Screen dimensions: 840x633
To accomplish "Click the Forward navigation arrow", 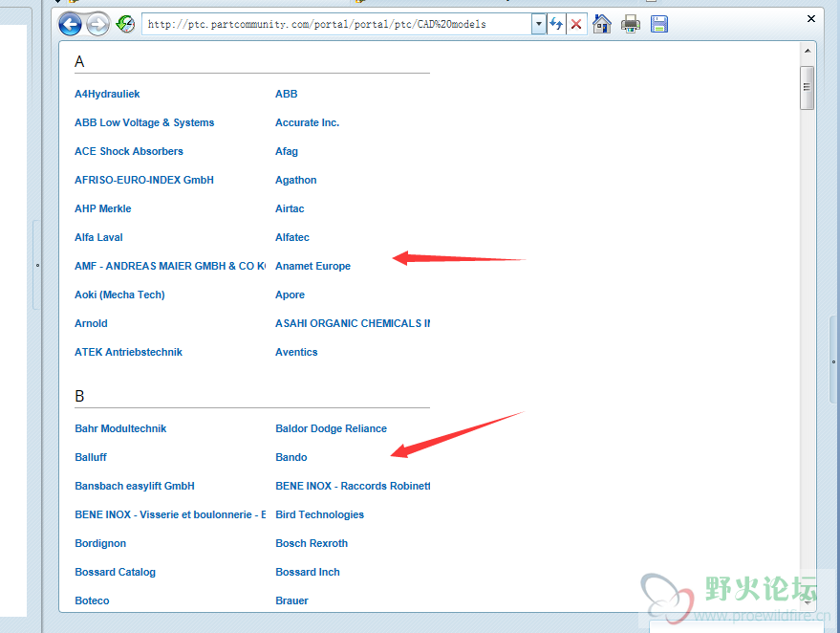I will [97, 24].
